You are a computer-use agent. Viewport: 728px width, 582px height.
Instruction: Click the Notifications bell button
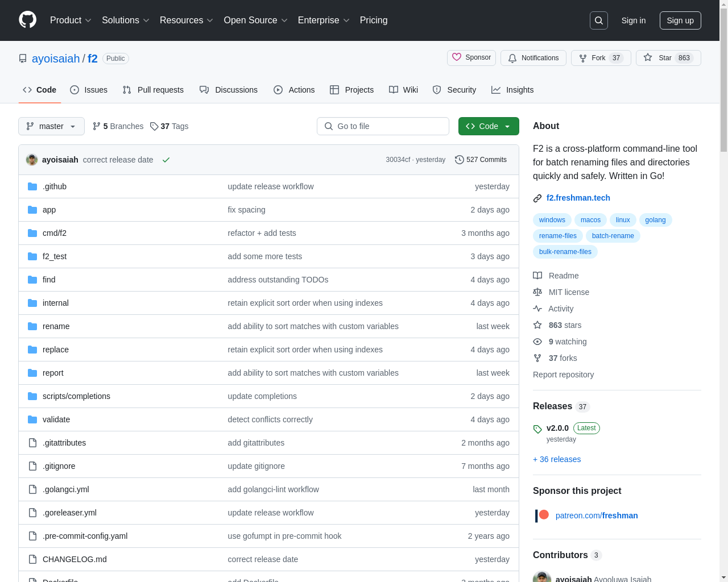coord(533,58)
